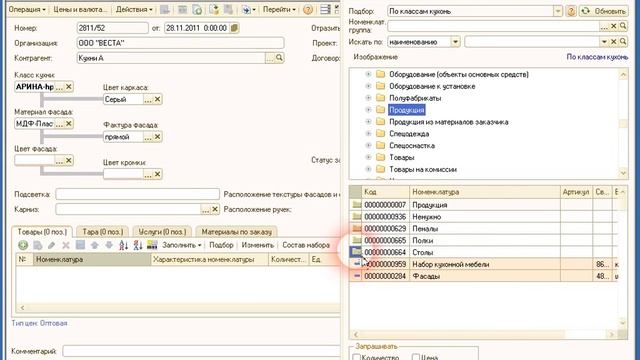Toggle the Количество checkbox
Image resolution: width=640 pixels, height=360 pixels.
[x=356, y=358]
